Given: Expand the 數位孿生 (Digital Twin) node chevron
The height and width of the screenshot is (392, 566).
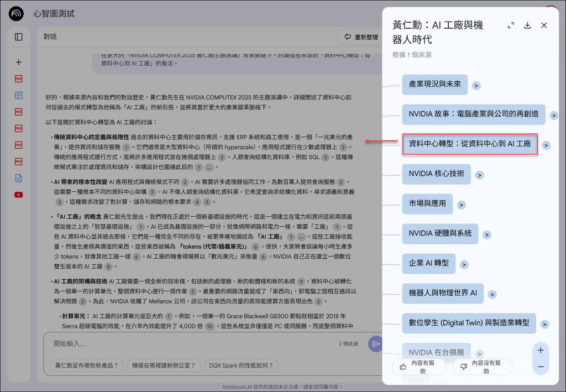Looking at the screenshot, I should (x=544, y=325).
